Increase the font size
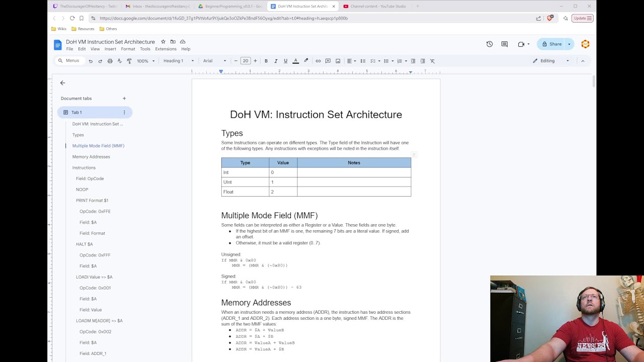The height and width of the screenshot is (362, 644). click(x=255, y=61)
